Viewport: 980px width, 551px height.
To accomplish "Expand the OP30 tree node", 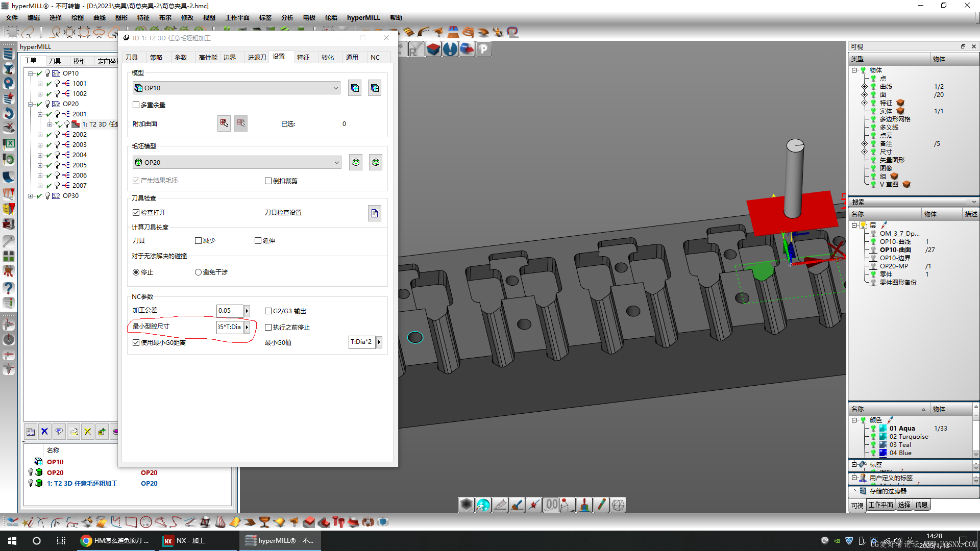I will click(31, 196).
